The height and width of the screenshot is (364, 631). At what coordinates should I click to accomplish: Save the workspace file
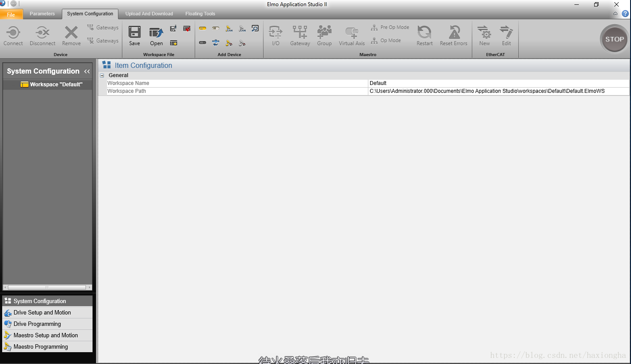click(x=135, y=35)
